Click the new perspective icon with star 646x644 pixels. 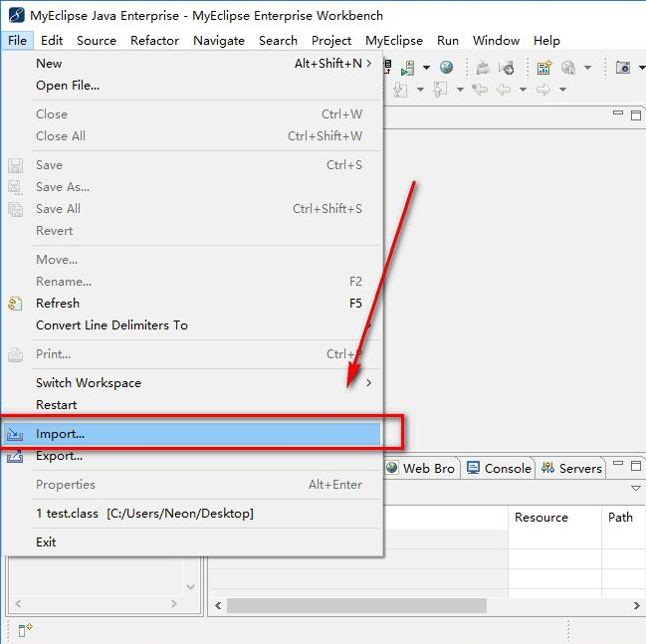[x=544, y=68]
